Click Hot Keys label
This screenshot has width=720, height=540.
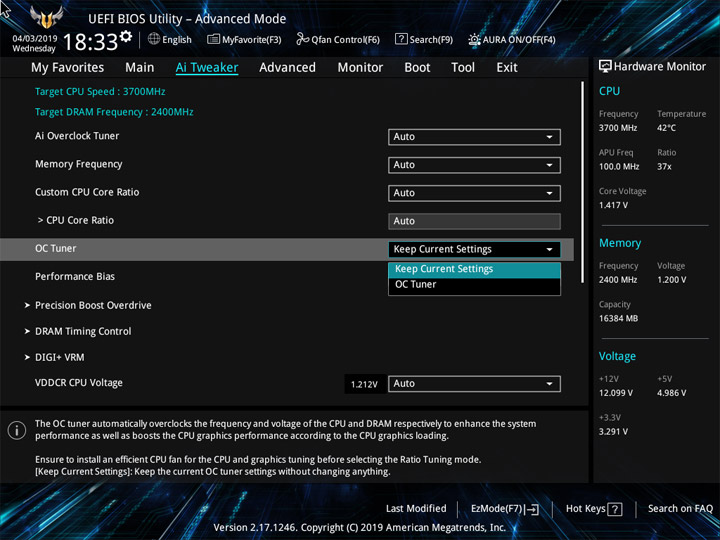[x=585, y=509]
